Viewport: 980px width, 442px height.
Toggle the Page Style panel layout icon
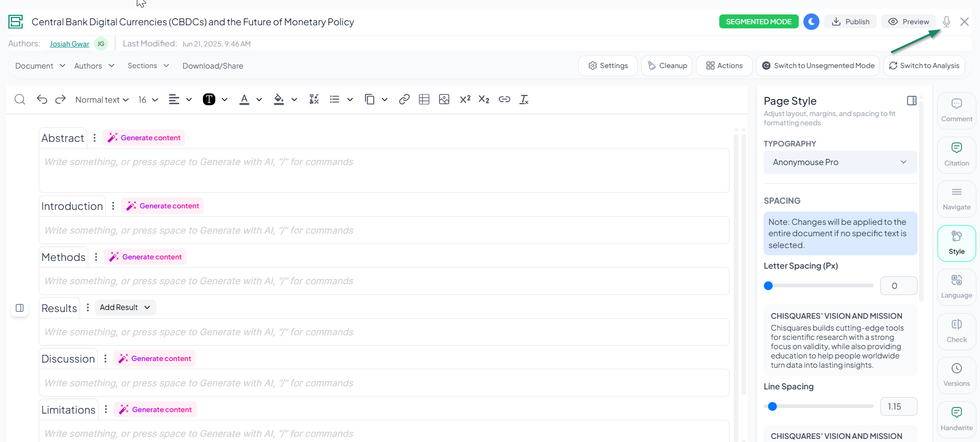pyautogui.click(x=911, y=101)
